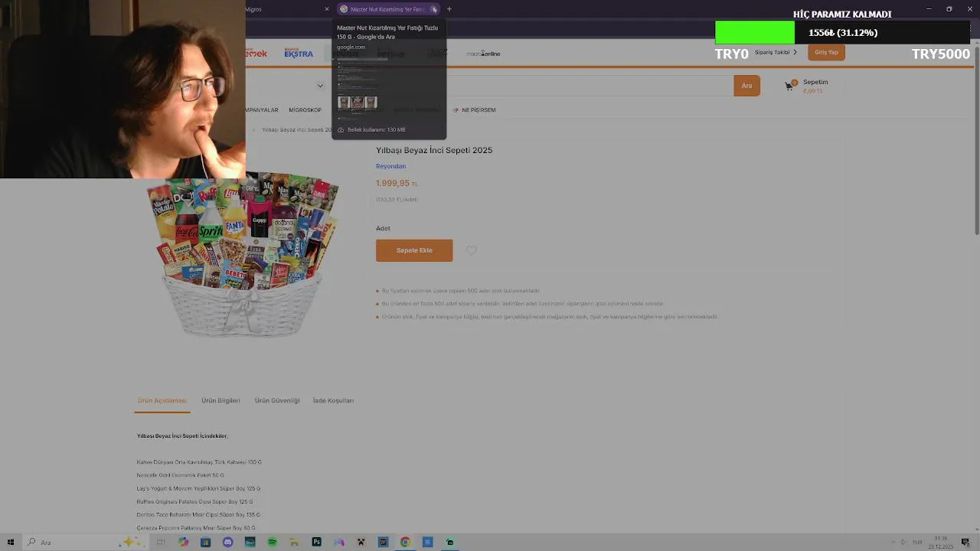Open the Windows notification center icon
Screen dimensions: 980x551
coord(965,542)
